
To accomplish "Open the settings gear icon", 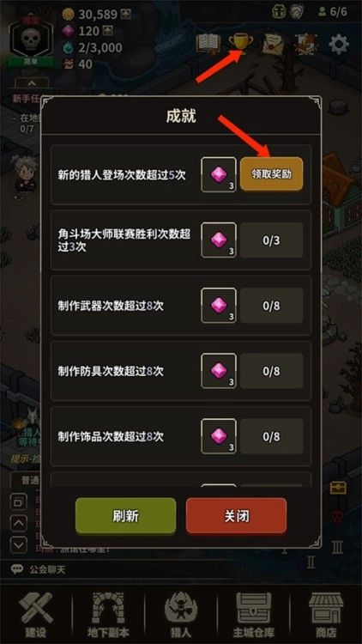I will tap(339, 45).
